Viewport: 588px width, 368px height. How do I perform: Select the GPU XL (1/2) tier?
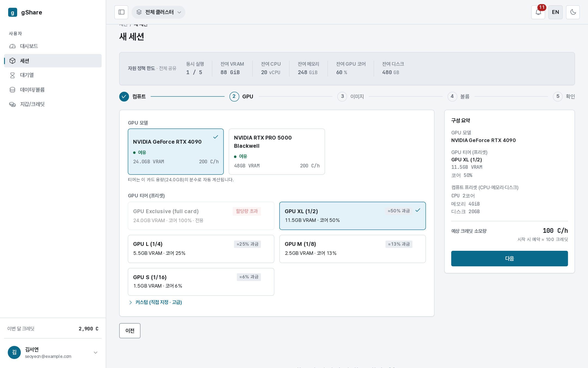point(353,216)
